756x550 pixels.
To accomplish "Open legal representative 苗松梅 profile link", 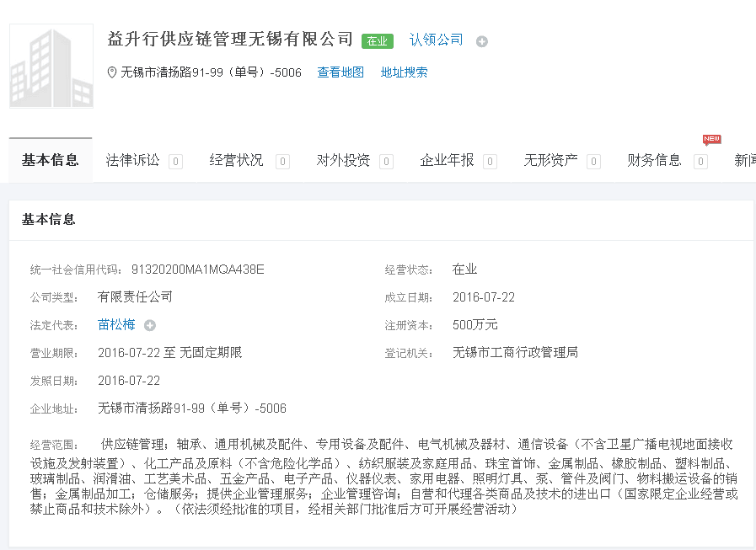I will (116, 324).
